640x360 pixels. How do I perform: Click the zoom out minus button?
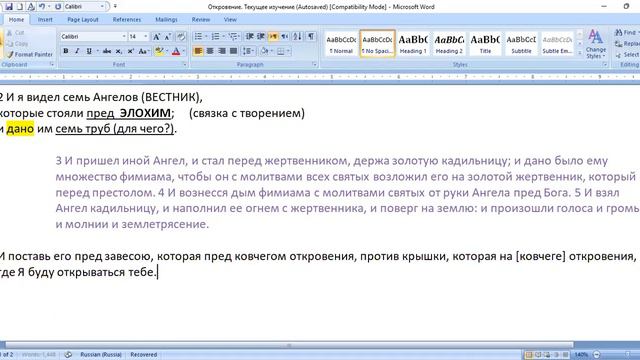pos(597,355)
